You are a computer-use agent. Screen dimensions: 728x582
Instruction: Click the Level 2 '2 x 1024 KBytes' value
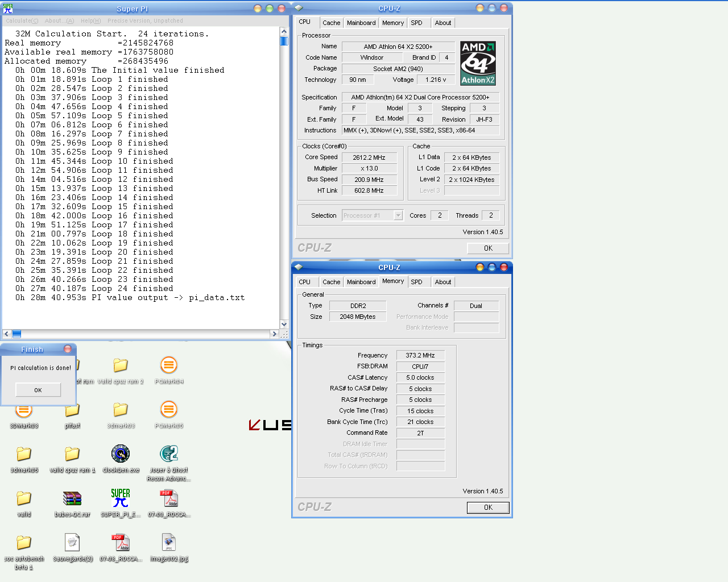(x=471, y=180)
